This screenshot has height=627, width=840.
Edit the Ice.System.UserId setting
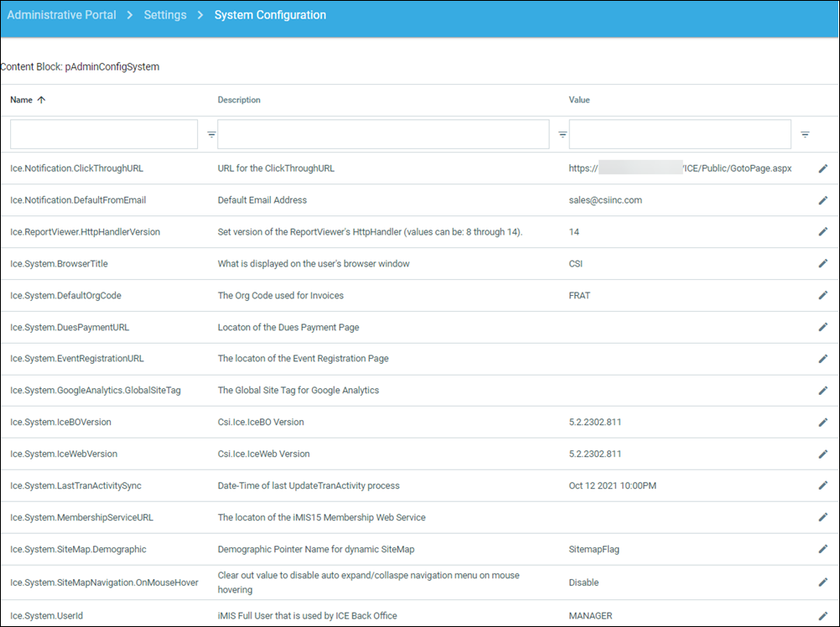click(822, 616)
